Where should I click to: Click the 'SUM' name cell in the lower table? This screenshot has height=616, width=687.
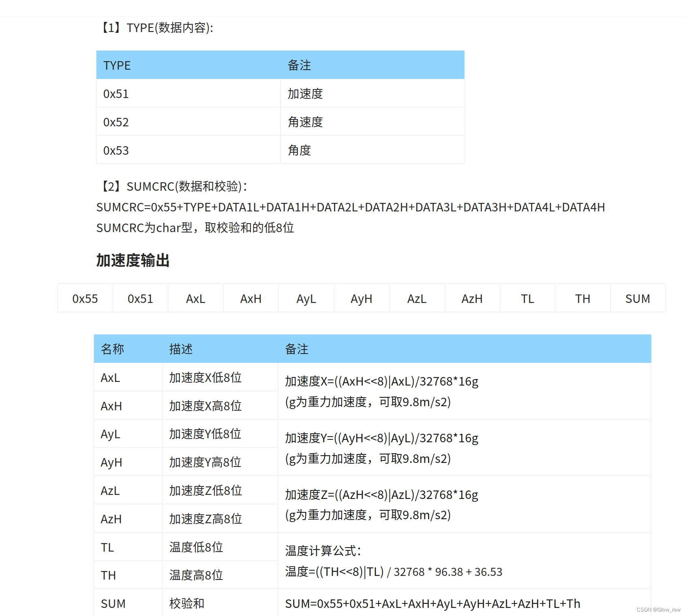(x=128, y=603)
